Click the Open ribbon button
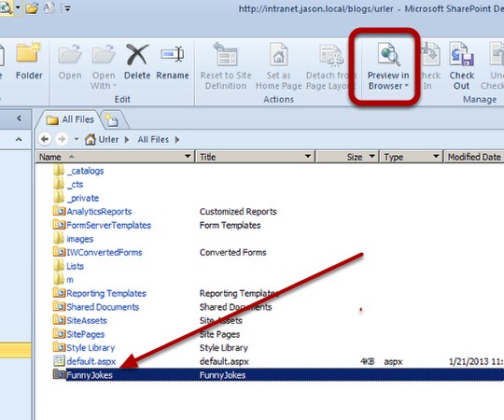Viewport: 504px width, 420px height. pos(70,63)
